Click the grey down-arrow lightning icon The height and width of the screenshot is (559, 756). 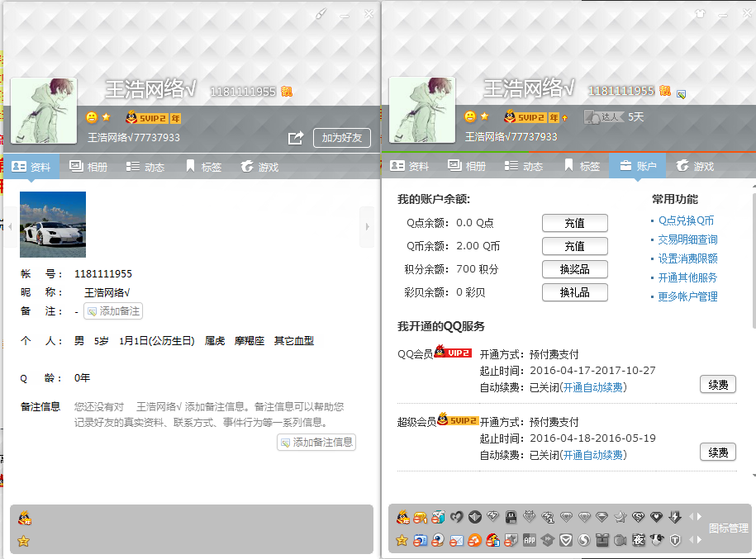click(674, 518)
